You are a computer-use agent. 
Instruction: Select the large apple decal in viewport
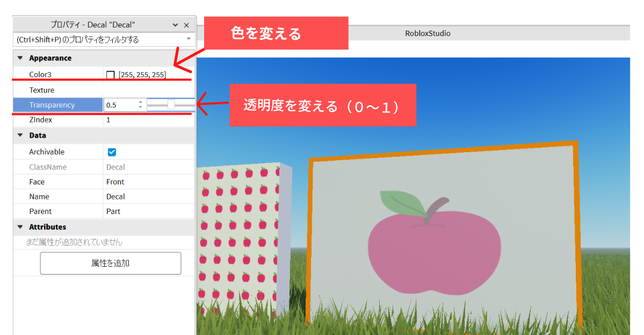434,241
